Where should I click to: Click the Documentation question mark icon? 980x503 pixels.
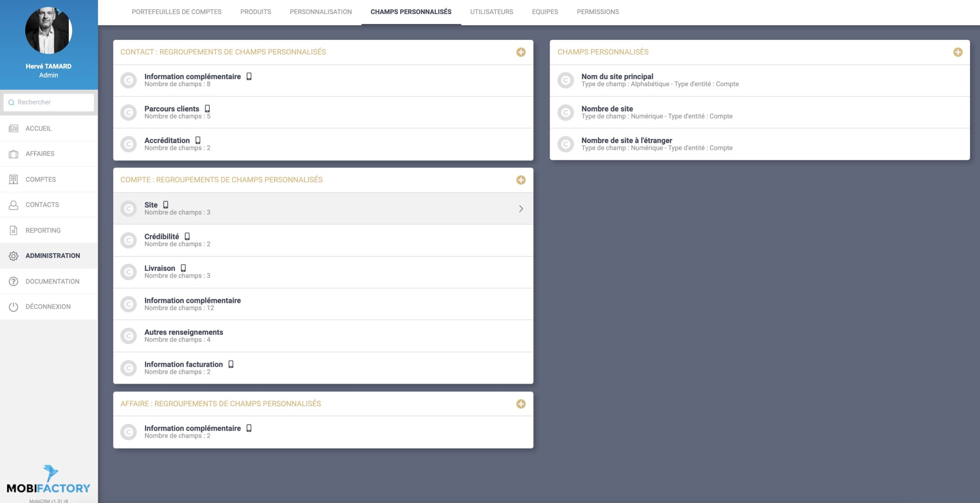click(13, 282)
